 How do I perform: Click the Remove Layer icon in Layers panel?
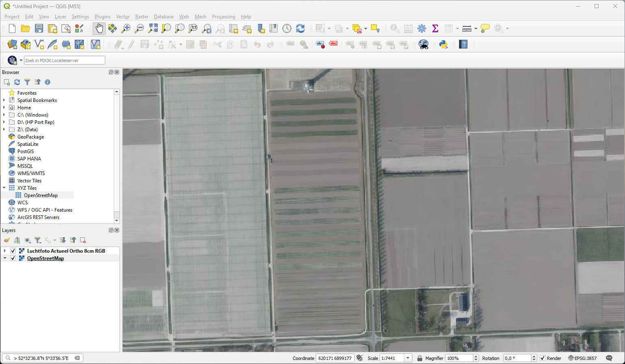point(83,240)
